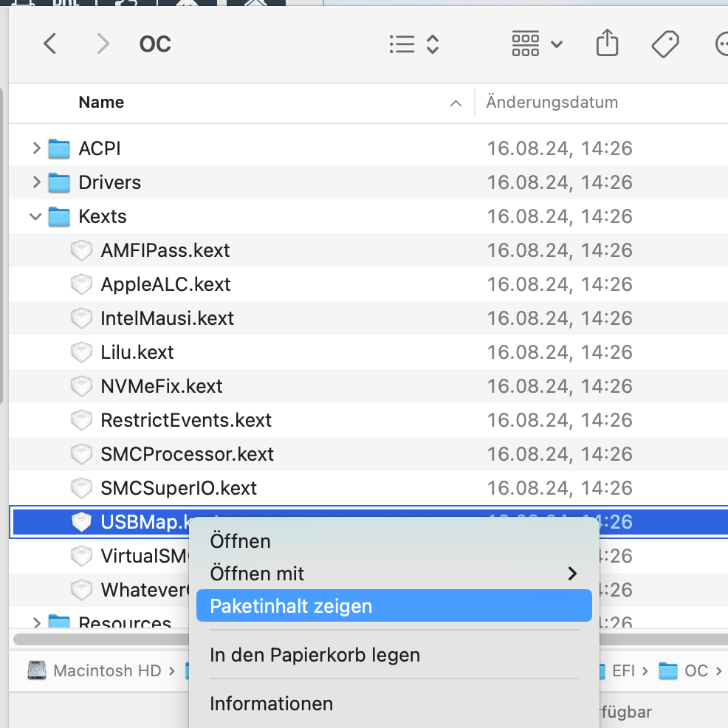Click Informationen in the context menu
Image resolution: width=728 pixels, height=728 pixels.
click(271, 704)
